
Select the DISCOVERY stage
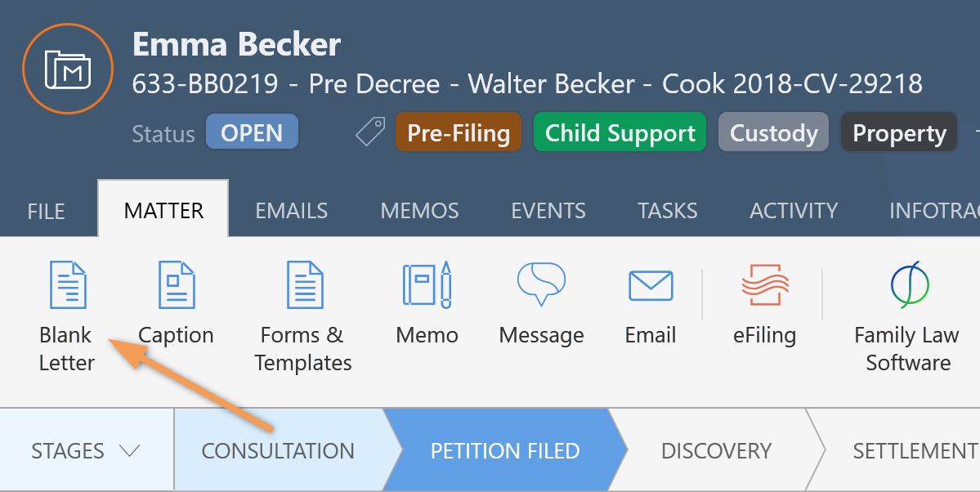coord(716,451)
